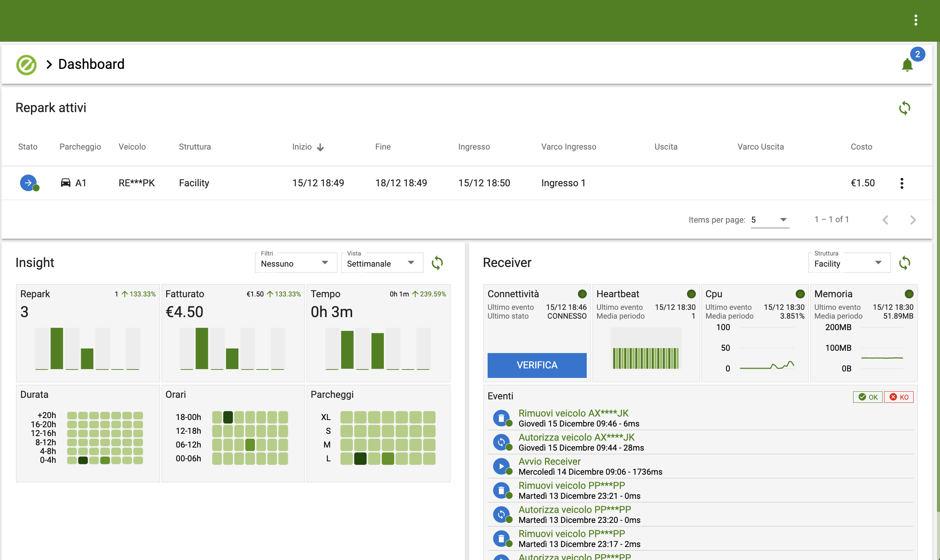This screenshot has width=940, height=560.
Task: Click the darkest cell in Durata 0-4h row
Action: 83,460
